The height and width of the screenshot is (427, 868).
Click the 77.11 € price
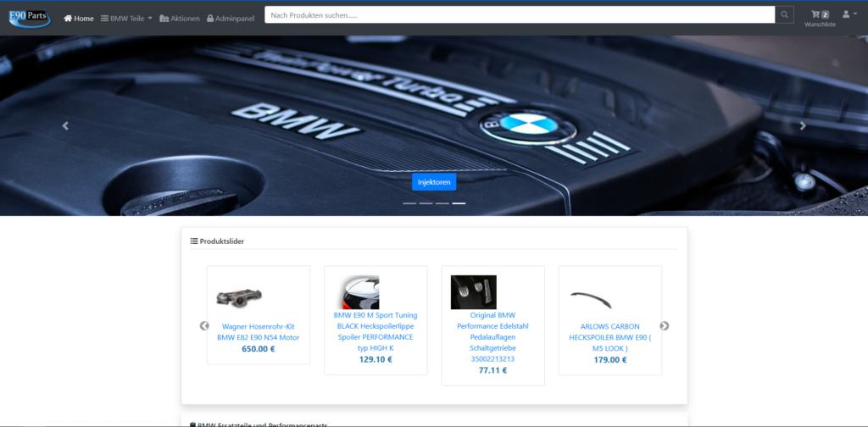pos(492,370)
